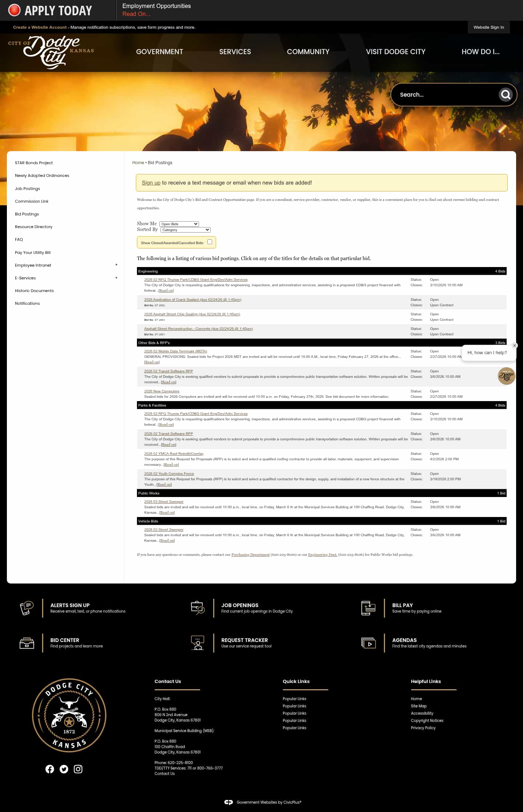
Task: Click the red Apply Today alert icon
Action: (x=15, y=10)
